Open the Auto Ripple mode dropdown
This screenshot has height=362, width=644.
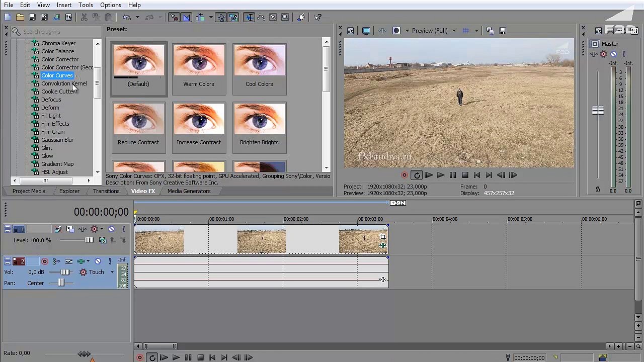[210, 17]
